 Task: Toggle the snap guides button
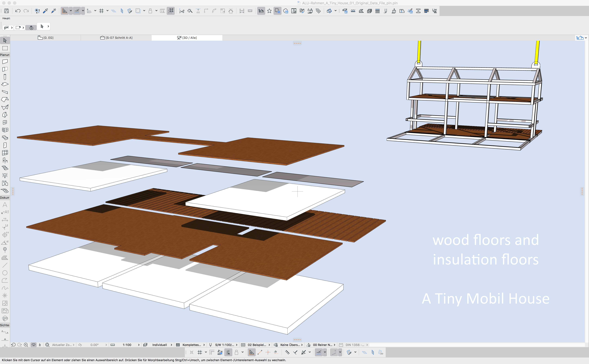(77, 11)
